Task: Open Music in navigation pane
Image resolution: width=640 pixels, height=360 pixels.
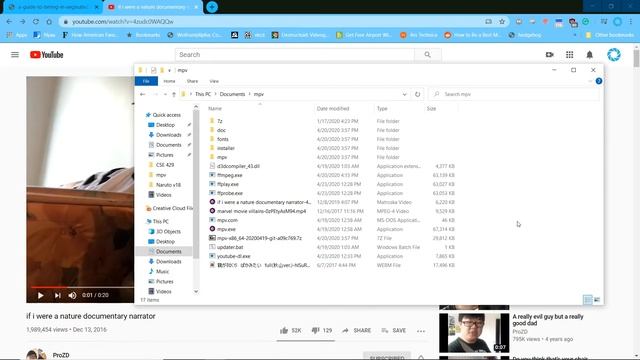Action: click(x=162, y=271)
